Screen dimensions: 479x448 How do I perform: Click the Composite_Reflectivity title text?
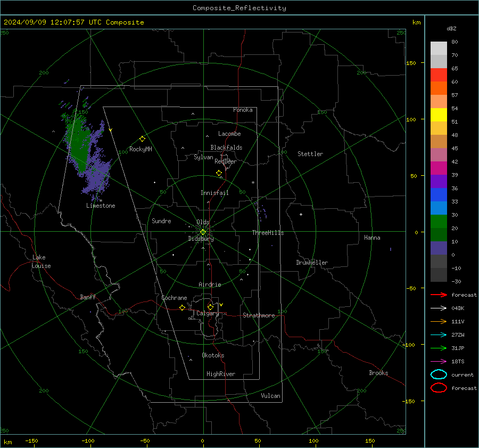pyautogui.click(x=240, y=8)
